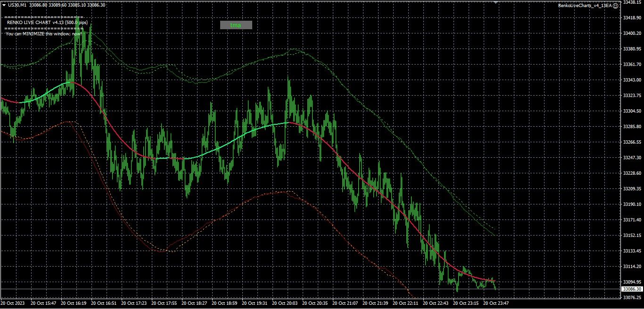The image size is (644, 309).
Task: Click the 33418.90 price scale label
Action: pyautogui.click(x=632, y=18)
